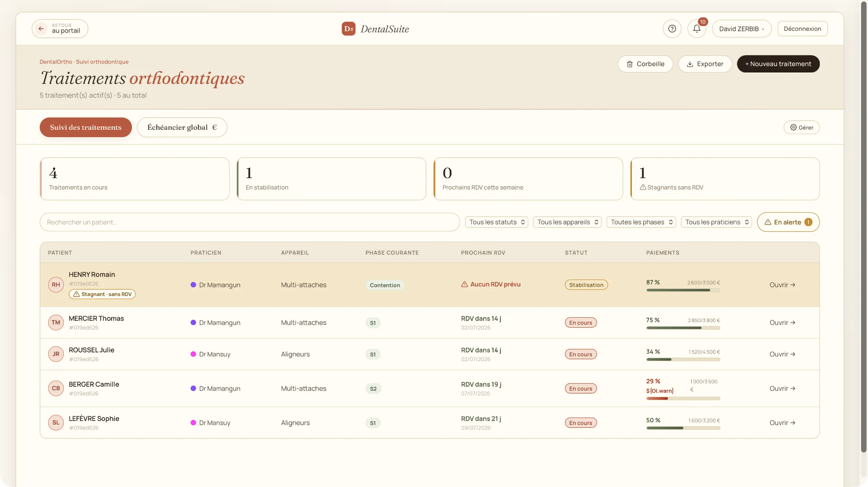This screenshot has width=868, height=487.
Task: Click the purple dot beside HENRY Romain's Dr Mamangun
Action: pos(193,285)
